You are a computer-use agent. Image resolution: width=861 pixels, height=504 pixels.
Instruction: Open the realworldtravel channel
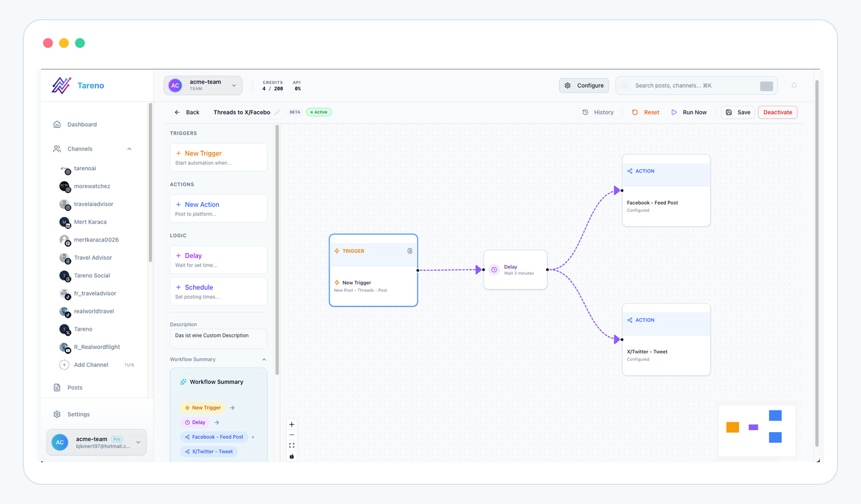(93, 311)
